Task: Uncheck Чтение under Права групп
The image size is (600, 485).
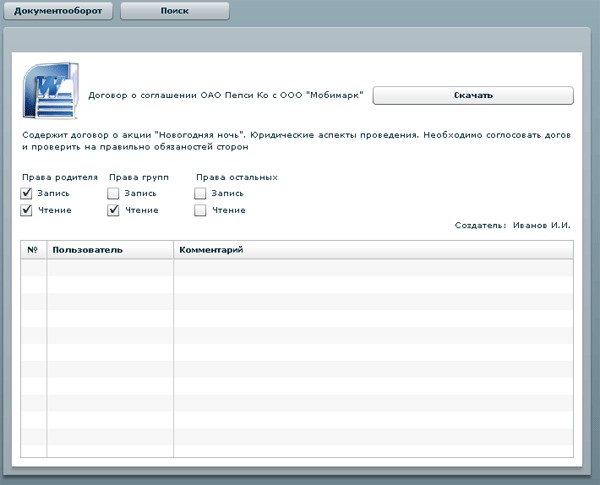Action: tap(113, 210)
